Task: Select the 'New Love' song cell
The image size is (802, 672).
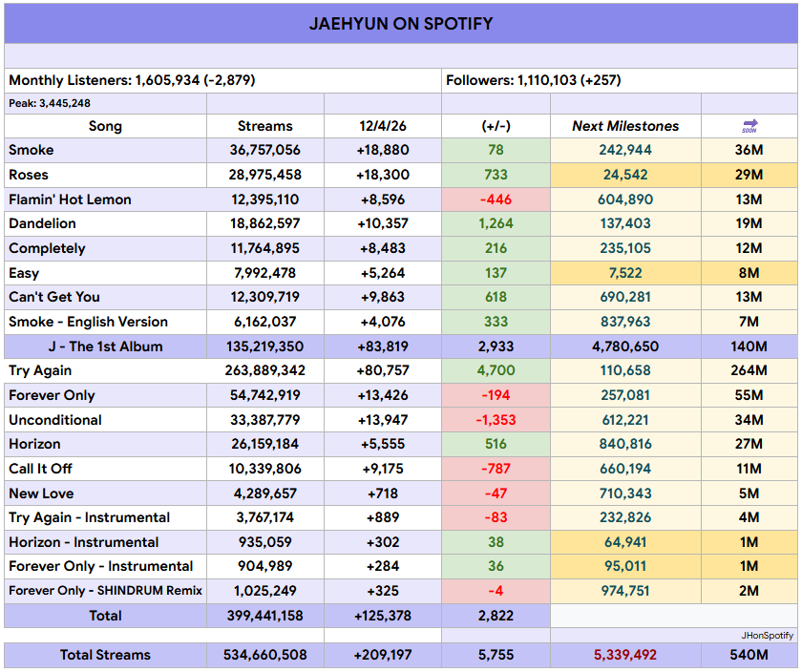Action: (x=105, y=493)
